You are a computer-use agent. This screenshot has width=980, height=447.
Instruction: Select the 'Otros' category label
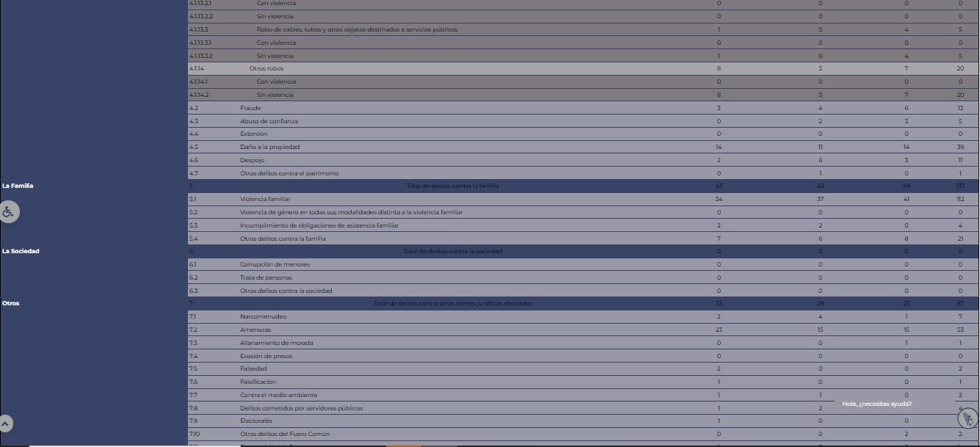pyautogui.click(x=11, y=303)
